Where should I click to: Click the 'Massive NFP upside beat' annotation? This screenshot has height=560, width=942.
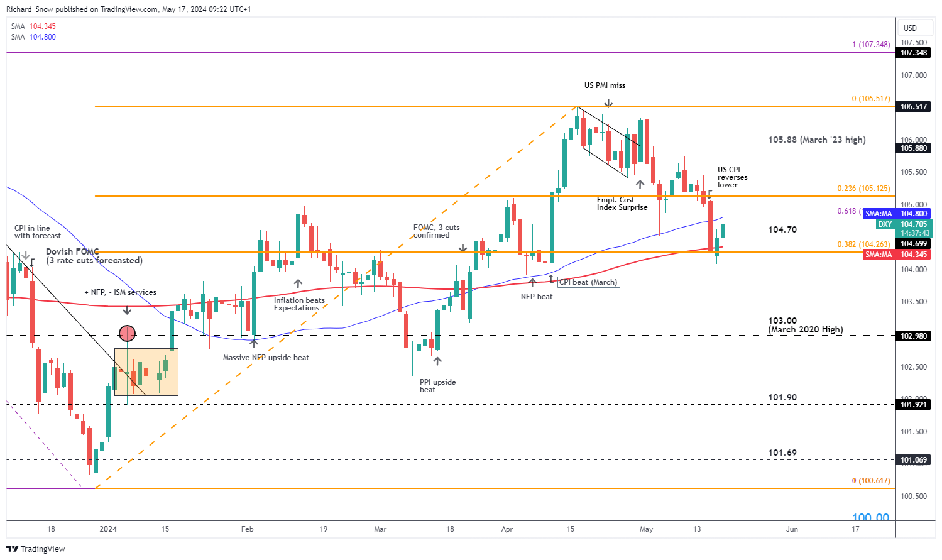(266, 358)
